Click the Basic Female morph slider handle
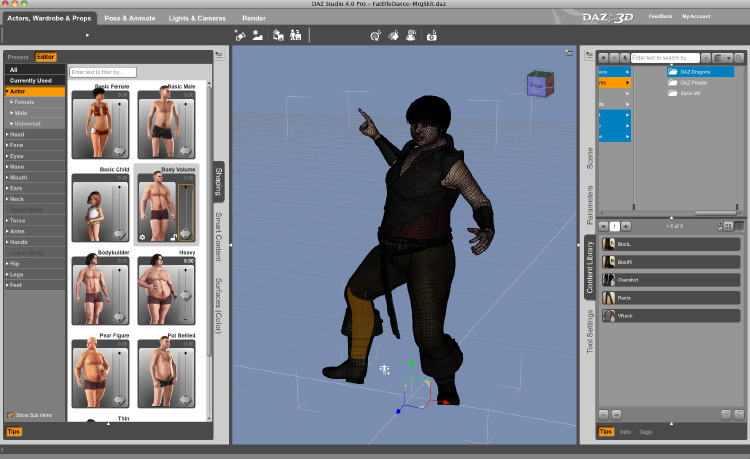The height and width of the screenshot is (459, 750). click(119, 151)
